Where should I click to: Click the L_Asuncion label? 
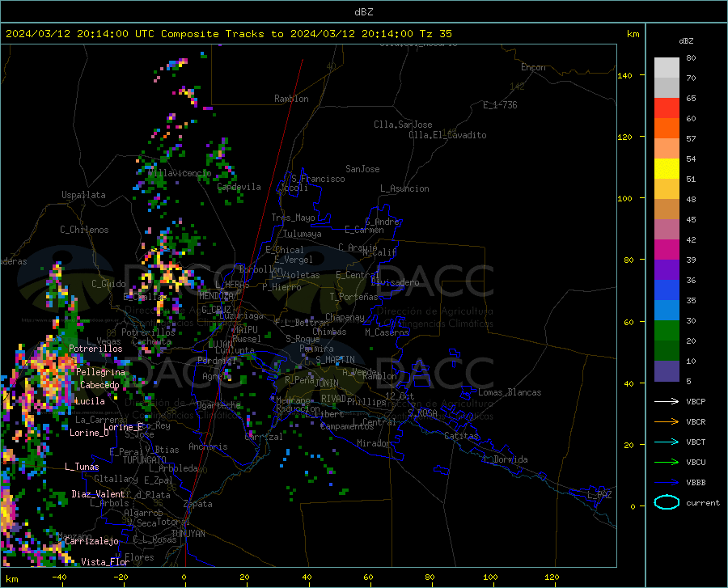(404, 188)
